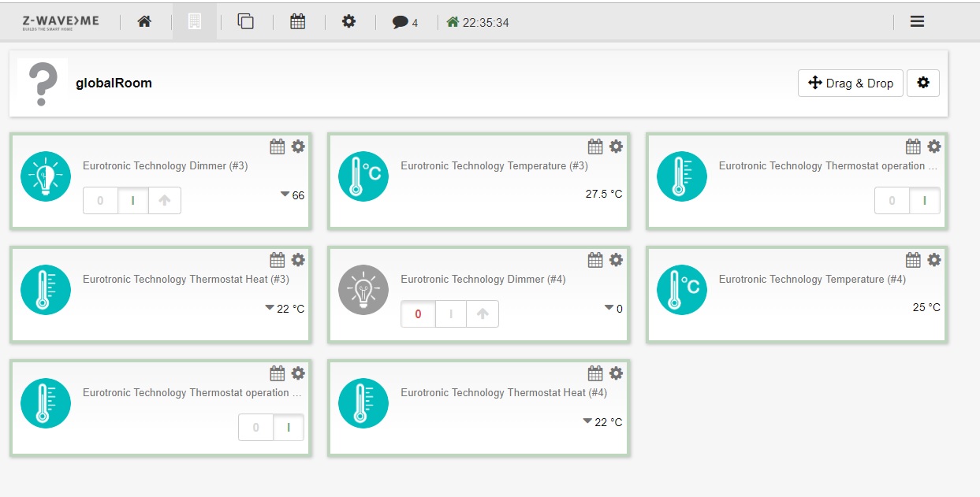Switch bottom-left Thermostat operation on with I
Screen dimensions: 980x497
289,428
